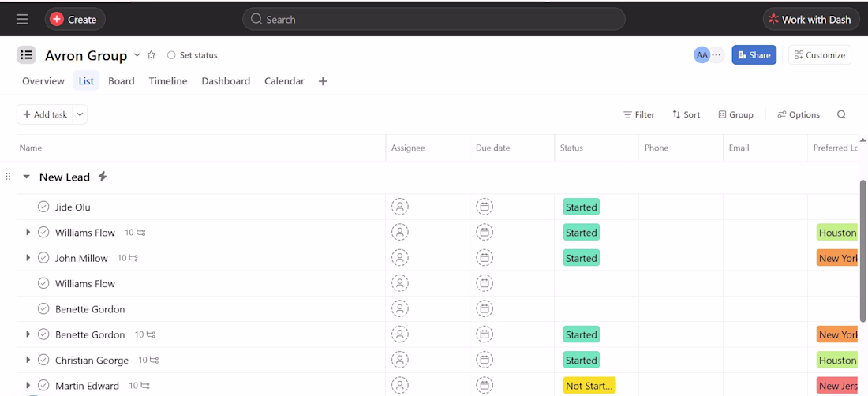Click the Add task button
Image resolution: width=868 pixels, height=396 pixels.
[45, 114]
